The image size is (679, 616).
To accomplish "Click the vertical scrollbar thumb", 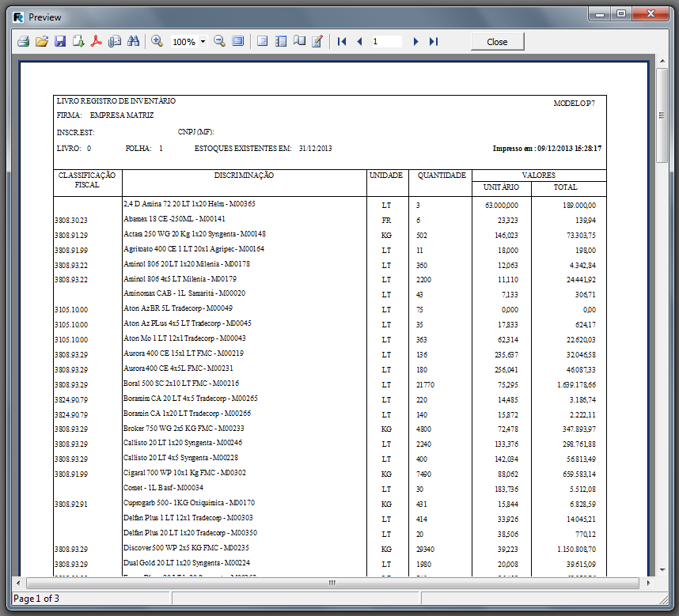I will pyautogui.click(x=662, y=115).
